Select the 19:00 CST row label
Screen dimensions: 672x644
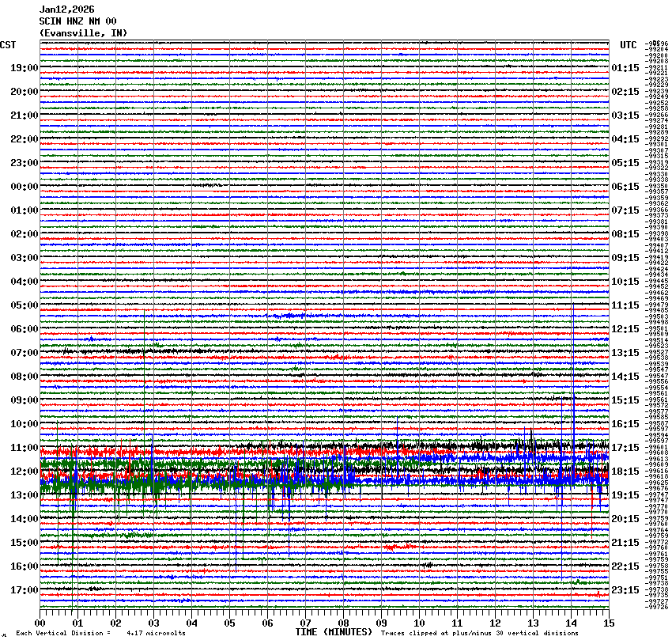[x=24, y=68]
